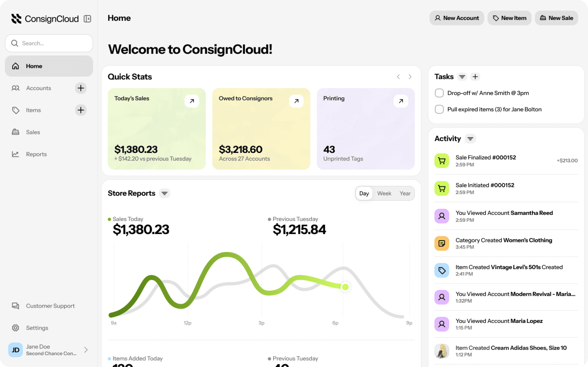Click the Search input field

49,43
